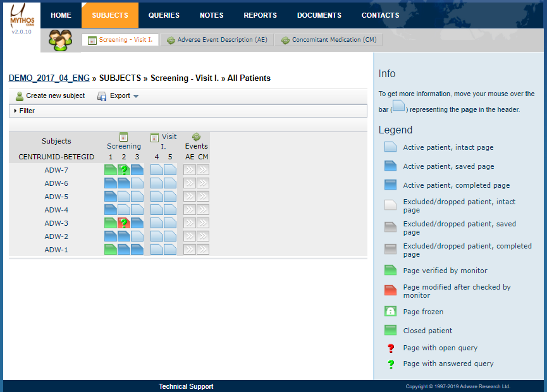Select subject ADW-6 row label
This screenshot has width=547, height=392.
[x=56, y=183]
